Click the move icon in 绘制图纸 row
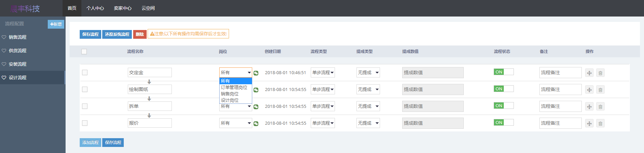The width and height of the screenshot is (644, 153). click(x=589, y=90)
